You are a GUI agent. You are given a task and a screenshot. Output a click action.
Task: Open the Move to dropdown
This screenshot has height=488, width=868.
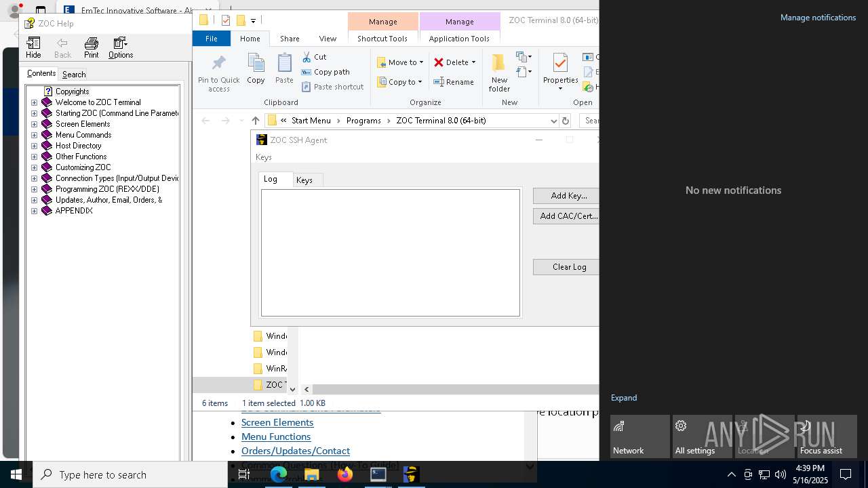pyautogui.click(x=400, y=62)
